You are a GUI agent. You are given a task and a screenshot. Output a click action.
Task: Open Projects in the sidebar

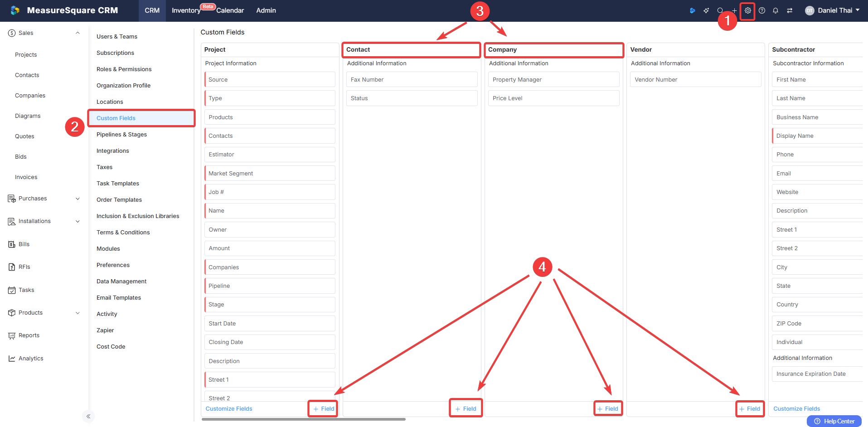point(26,55)
